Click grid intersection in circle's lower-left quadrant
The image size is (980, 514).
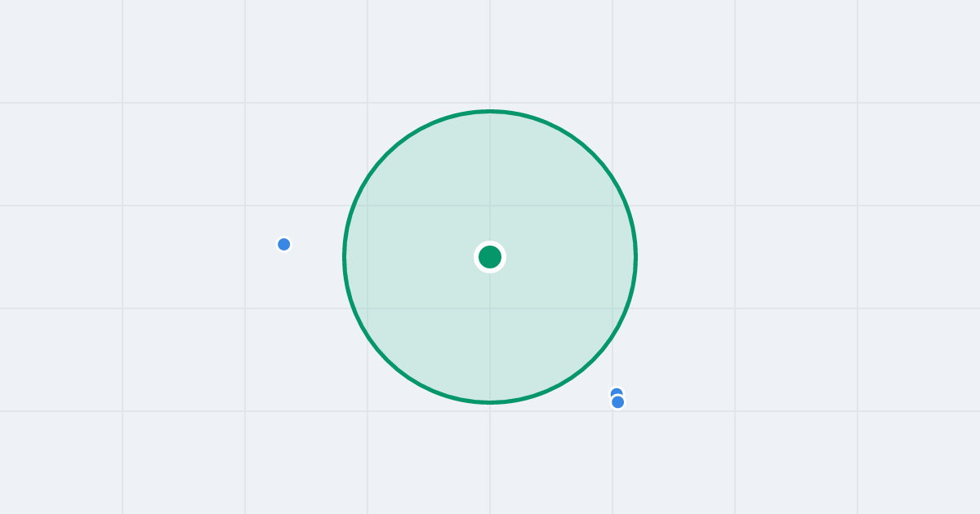(367, 308)
